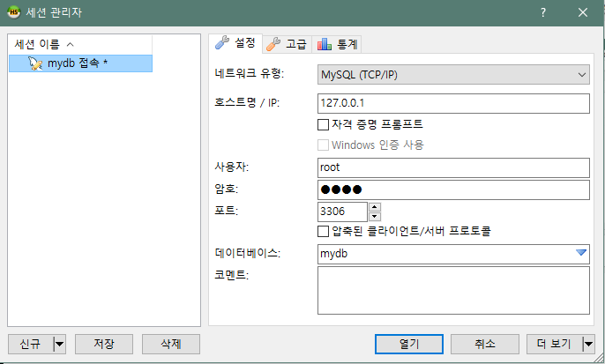Enable the 자격 증명 프롬프트 checkbox
The image size is (605, 364).
(323, 124)
